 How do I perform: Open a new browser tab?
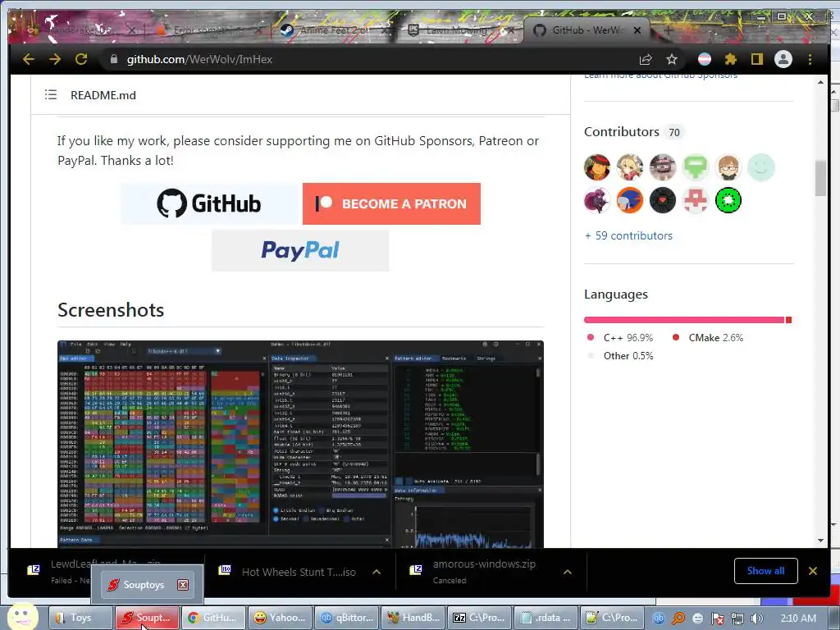668,30
